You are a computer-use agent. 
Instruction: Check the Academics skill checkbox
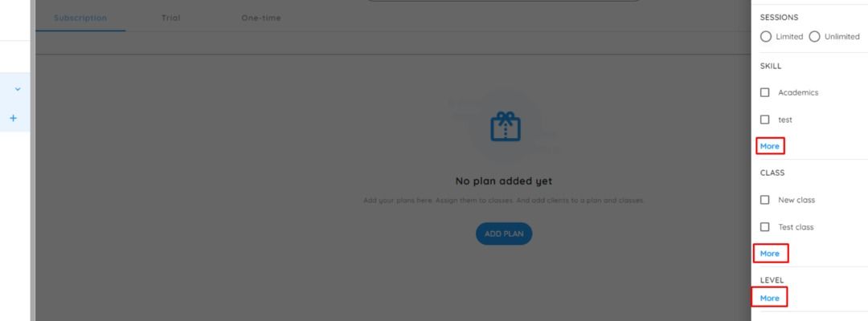(765, 92)
